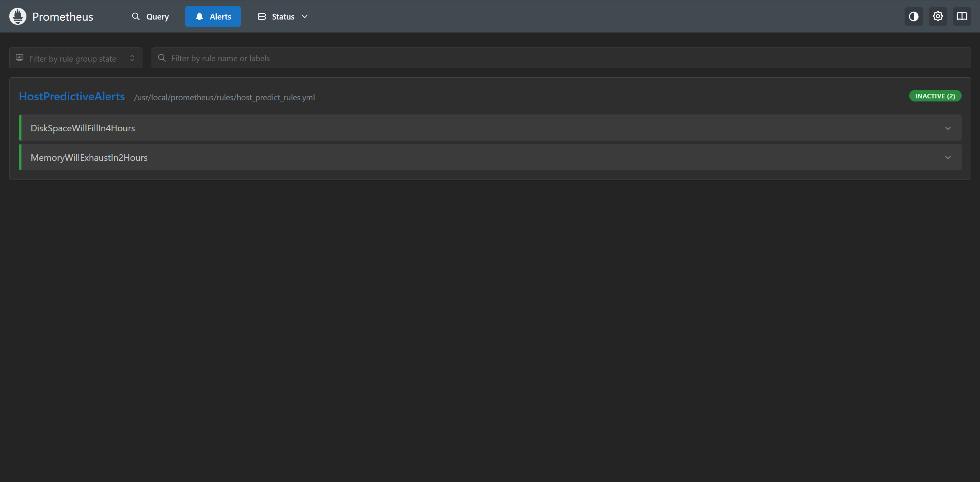Go to the Query page
Screen dimensions: 980x482
(x=150, y=16)
